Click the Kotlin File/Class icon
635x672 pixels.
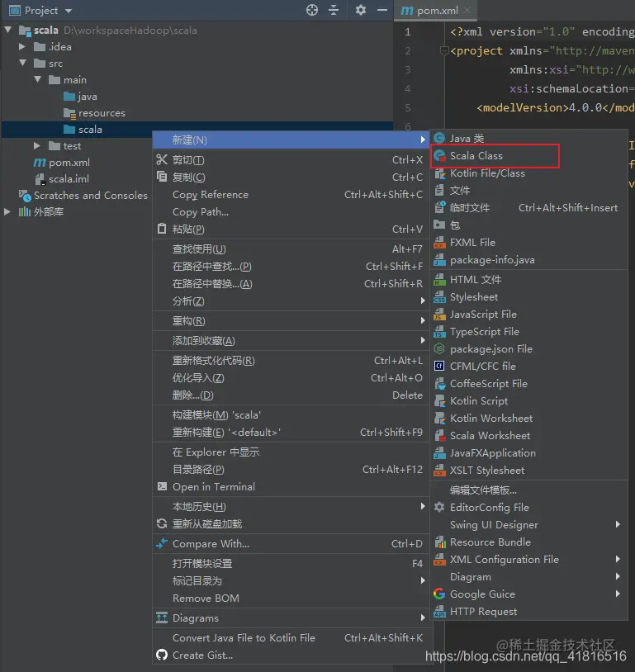[439, 173]
